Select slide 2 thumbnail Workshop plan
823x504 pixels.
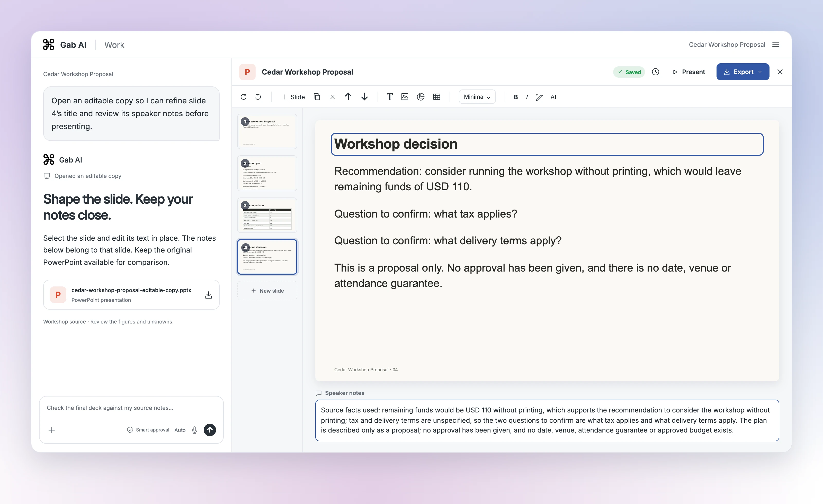(x=267, y=173)
